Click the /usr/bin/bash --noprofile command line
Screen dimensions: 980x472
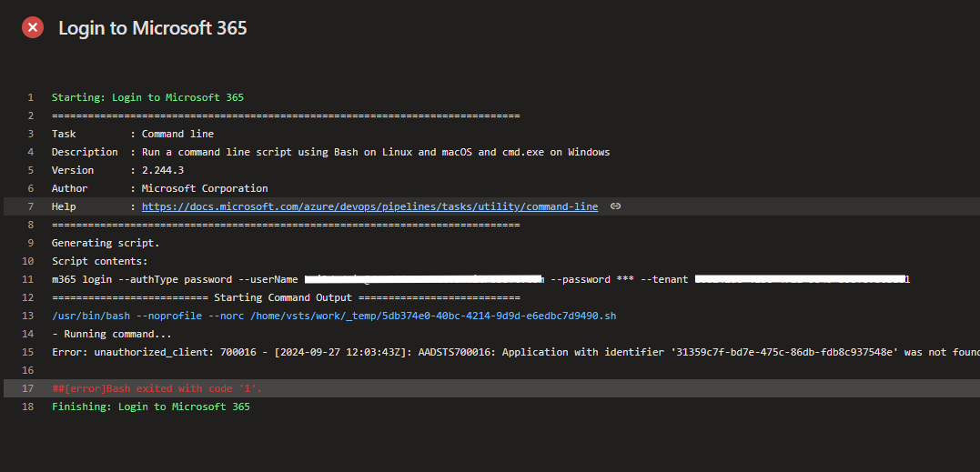(x=334, y=316)
